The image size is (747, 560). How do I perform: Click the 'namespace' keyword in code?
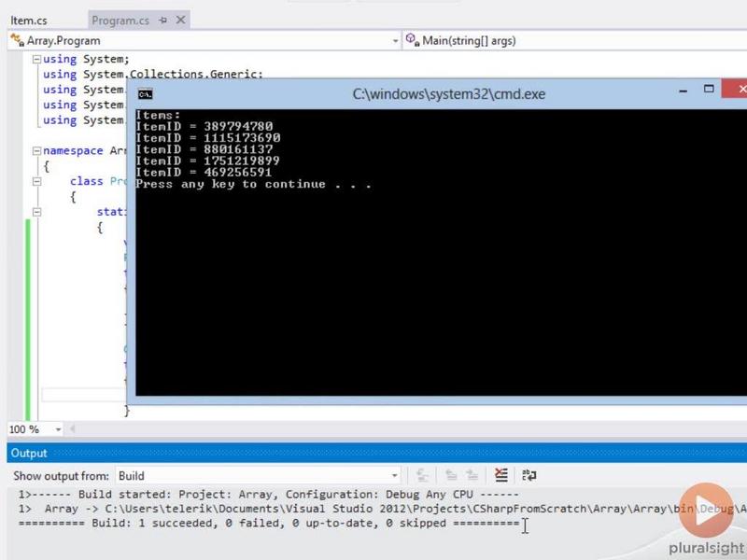pos(73,151)
